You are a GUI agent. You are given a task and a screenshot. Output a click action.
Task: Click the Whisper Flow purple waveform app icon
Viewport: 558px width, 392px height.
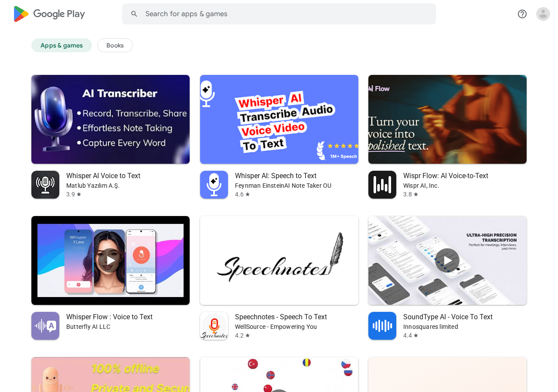coord(45,326)
